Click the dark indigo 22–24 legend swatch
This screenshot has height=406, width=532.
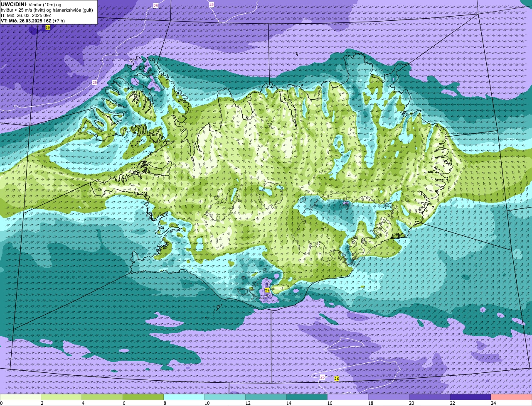471,397
